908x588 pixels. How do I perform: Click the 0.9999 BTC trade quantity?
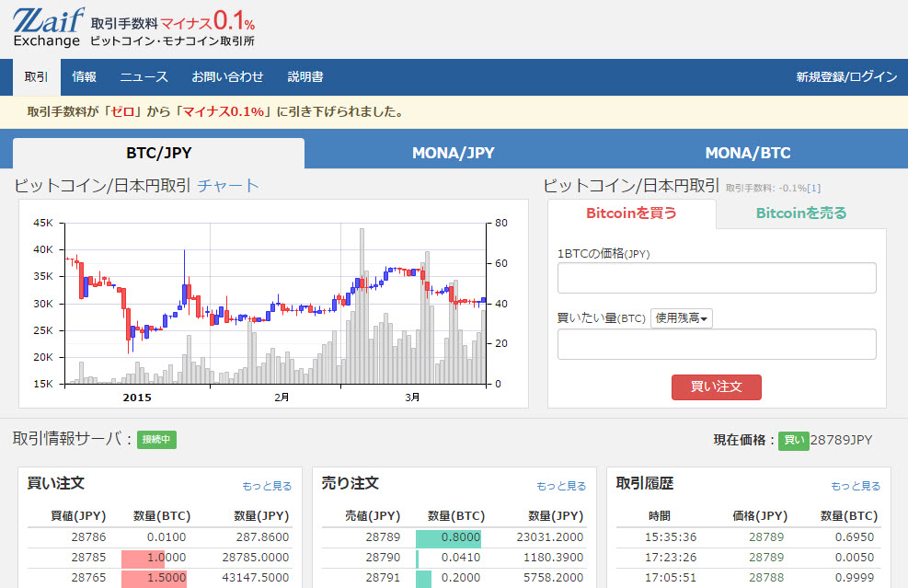coord(854,578)
